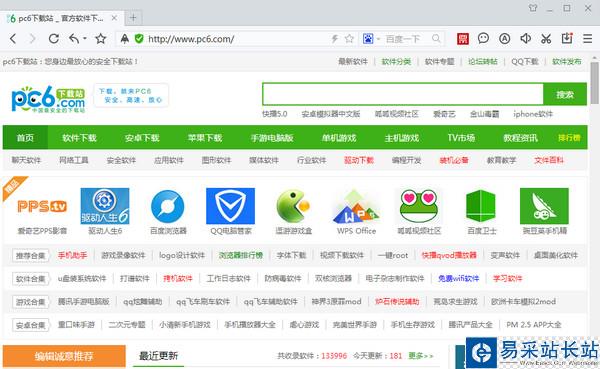Screen dimensions: 600x369
Task: Open a new tab with plus button
Action: [x=133, y=18]
